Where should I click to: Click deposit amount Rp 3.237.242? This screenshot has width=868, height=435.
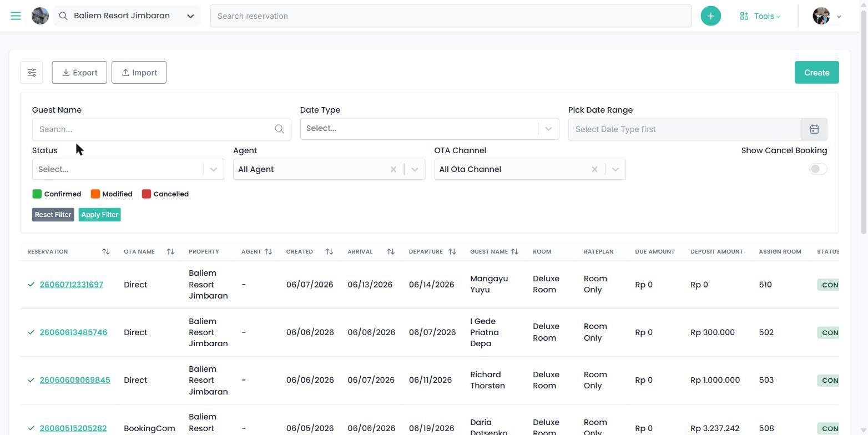(x=715, y=428)
